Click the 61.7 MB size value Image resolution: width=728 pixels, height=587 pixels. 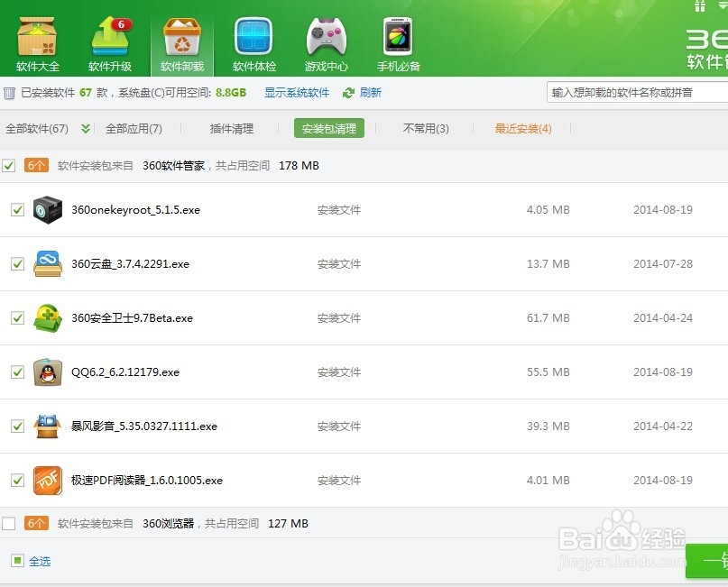click(548, 318)
